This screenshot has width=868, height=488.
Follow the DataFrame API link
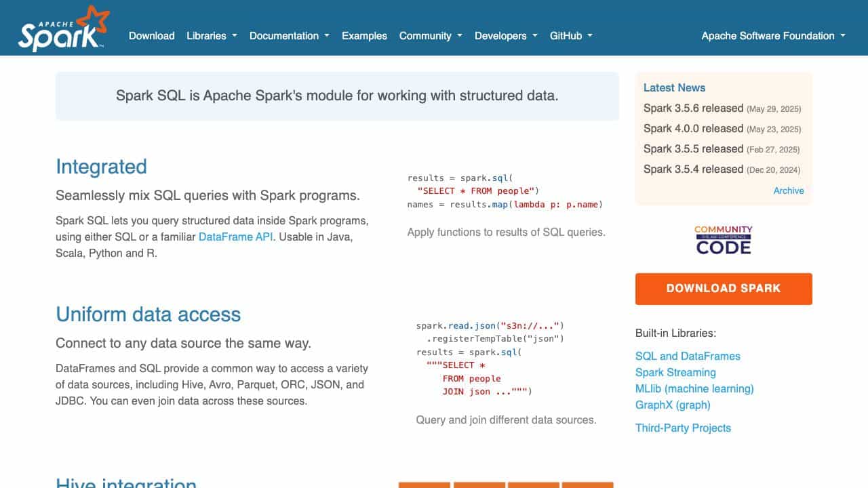point(236,237)
